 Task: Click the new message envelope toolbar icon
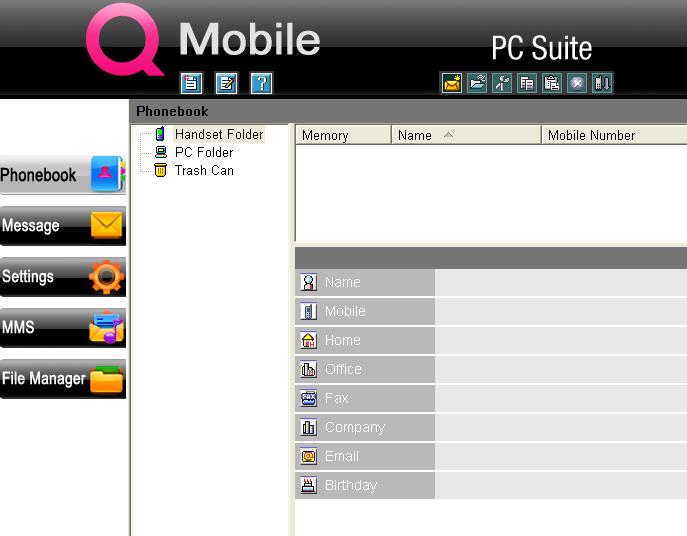(451, 83)
